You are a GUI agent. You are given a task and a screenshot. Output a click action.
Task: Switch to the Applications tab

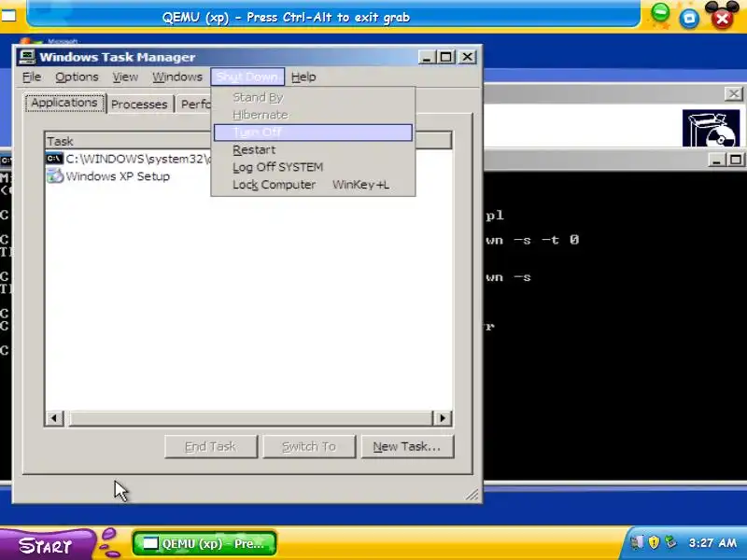click(64, 103)
